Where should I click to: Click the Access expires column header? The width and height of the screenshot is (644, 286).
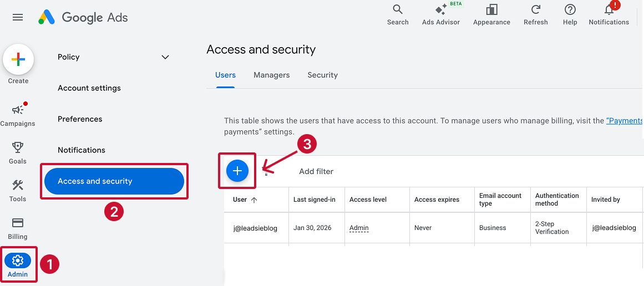tap(437, 200)
